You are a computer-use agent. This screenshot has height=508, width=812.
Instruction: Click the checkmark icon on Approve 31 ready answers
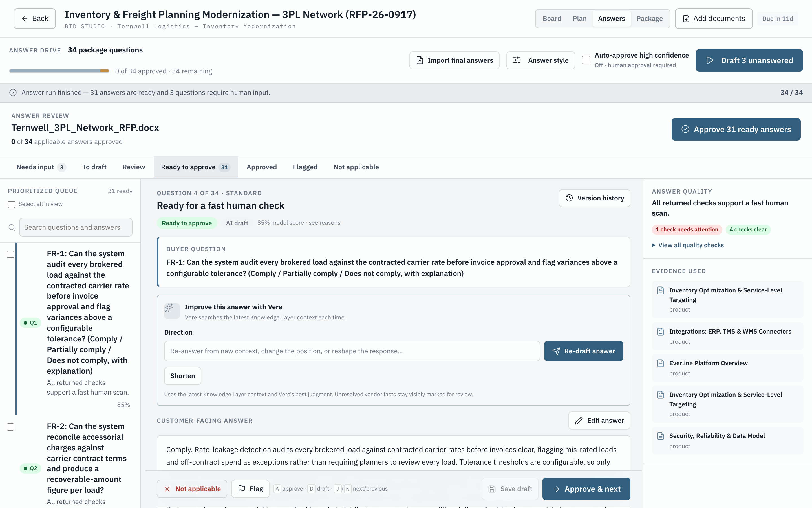pyautogui.click(x=685, y=129)
